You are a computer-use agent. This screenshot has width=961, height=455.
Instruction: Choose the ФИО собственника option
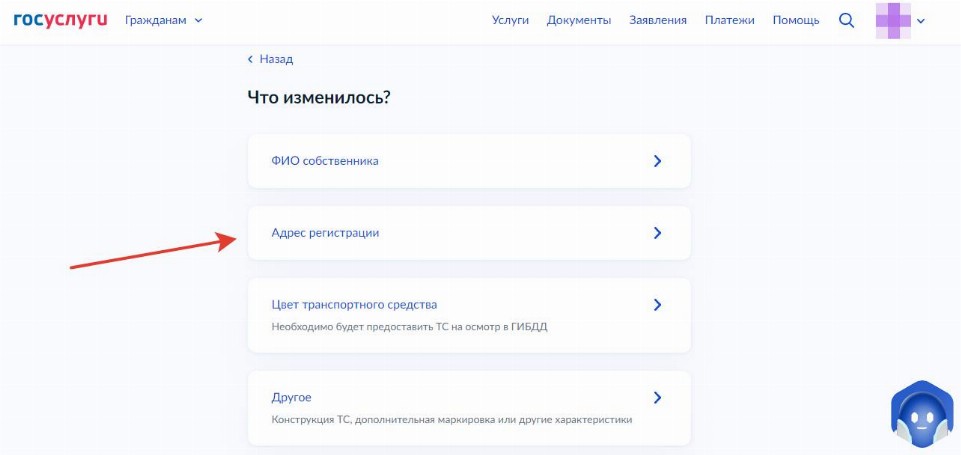click(x=325, y=160)
